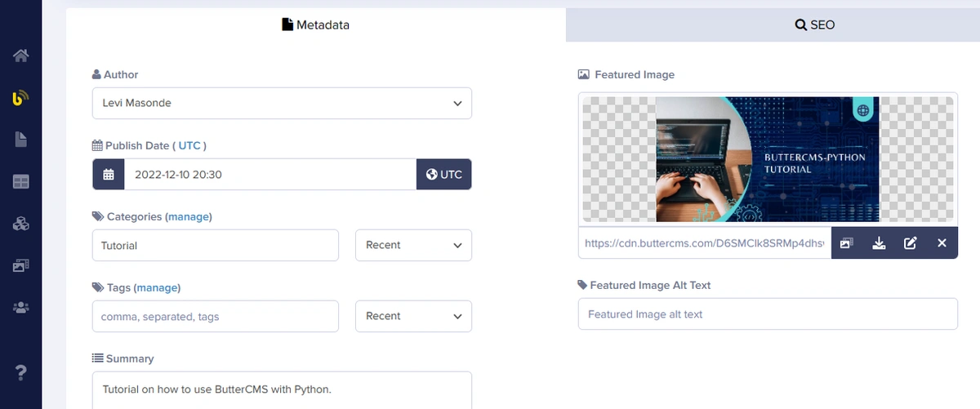Click the calendar icon for Publish Date

click(x=108, y=174)
